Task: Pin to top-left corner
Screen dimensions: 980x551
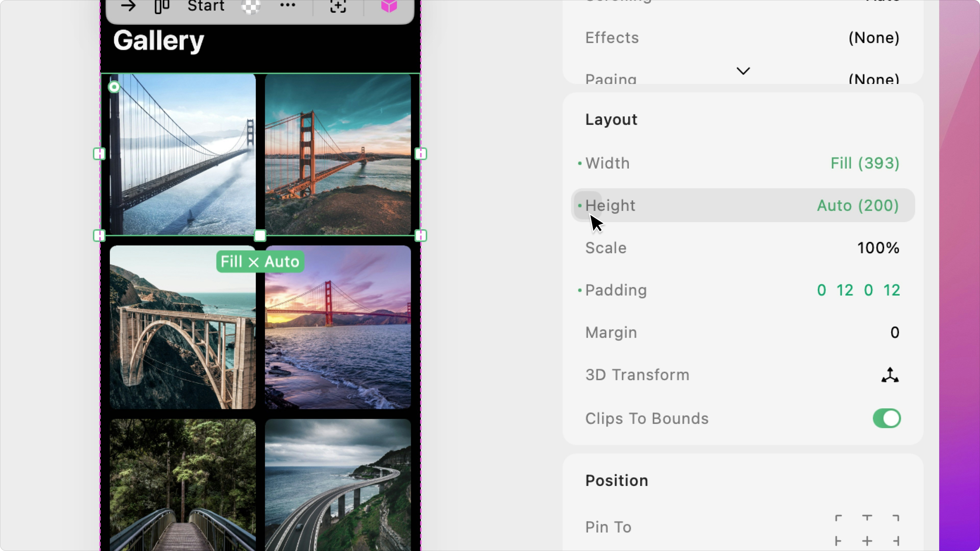Action: pos(838,518)
